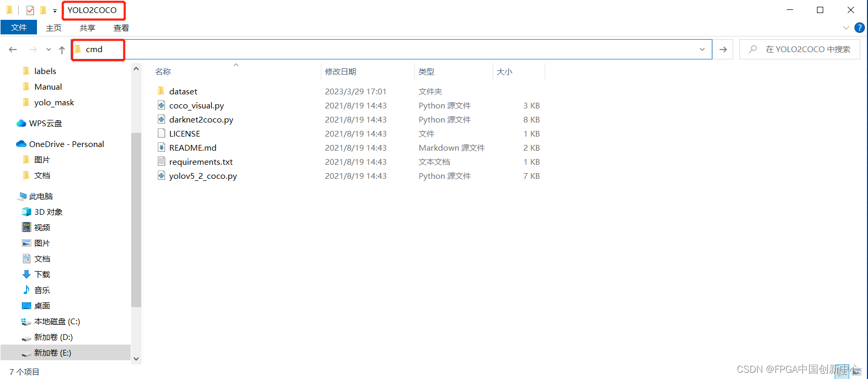Click the Markdown 源文件 type cell
The height and width of the screenshot is (379, 868).
(451, 148)
